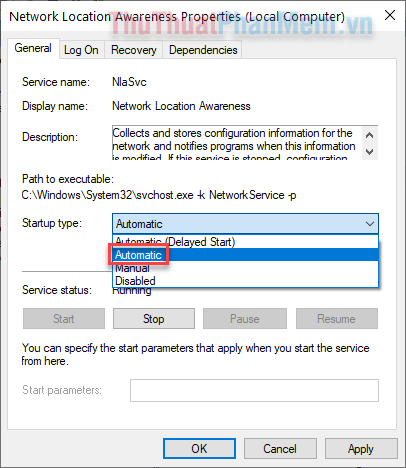
Task: Select Disabled startup type option
Action: (x=246, y=281)
